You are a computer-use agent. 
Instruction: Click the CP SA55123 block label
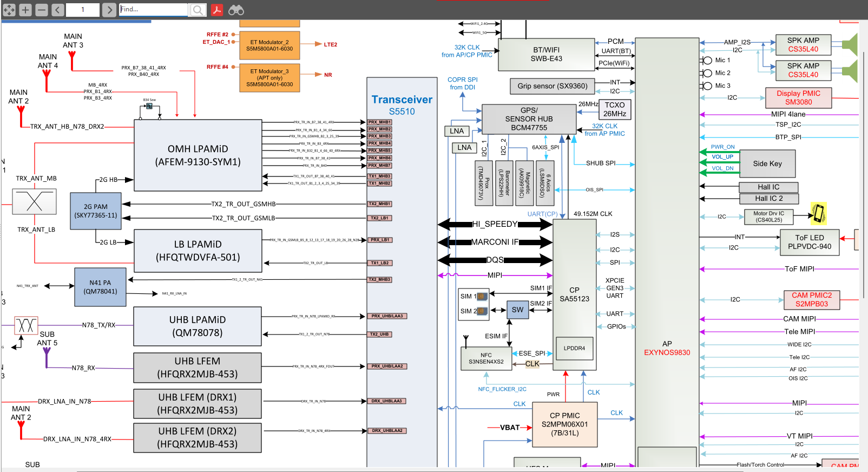pyautogui.click(x=575, y=294)
